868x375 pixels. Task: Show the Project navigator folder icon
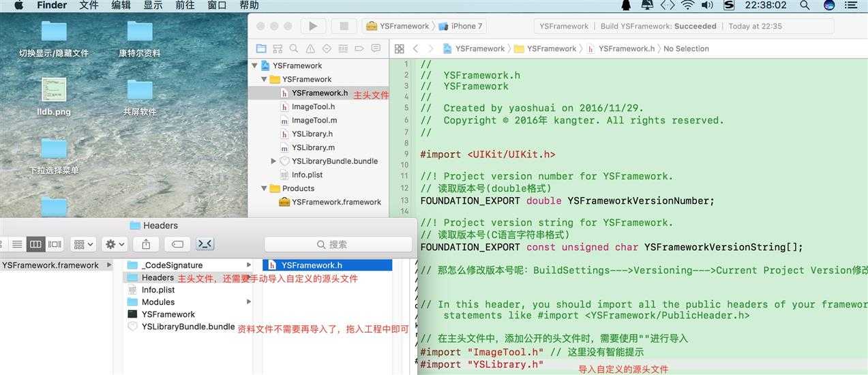point(260,48)
